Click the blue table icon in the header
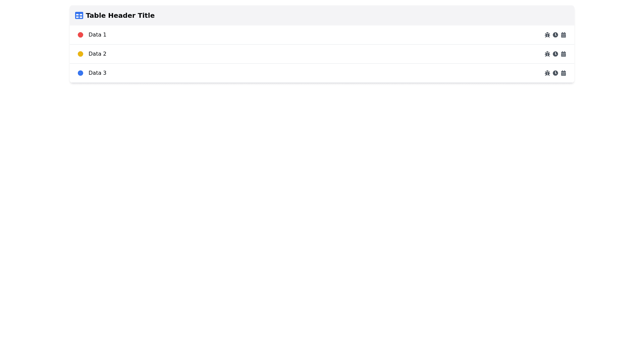 [79, 15]
